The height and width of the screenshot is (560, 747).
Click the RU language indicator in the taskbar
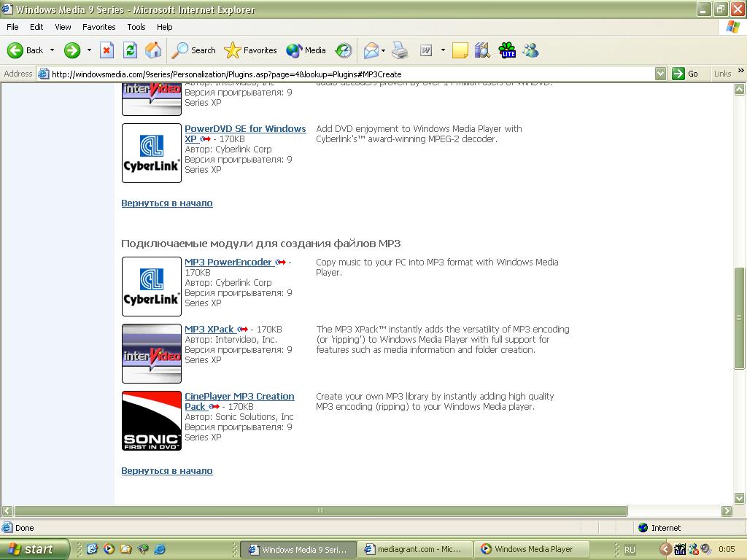(x=630, y=550)
